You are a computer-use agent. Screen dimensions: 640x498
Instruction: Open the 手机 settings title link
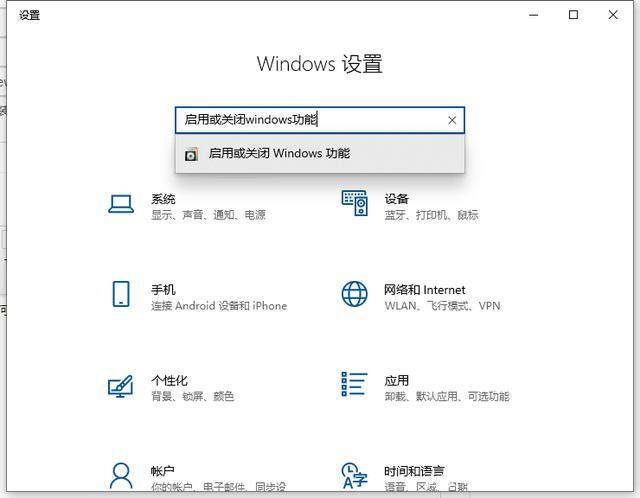click(163, 290)
